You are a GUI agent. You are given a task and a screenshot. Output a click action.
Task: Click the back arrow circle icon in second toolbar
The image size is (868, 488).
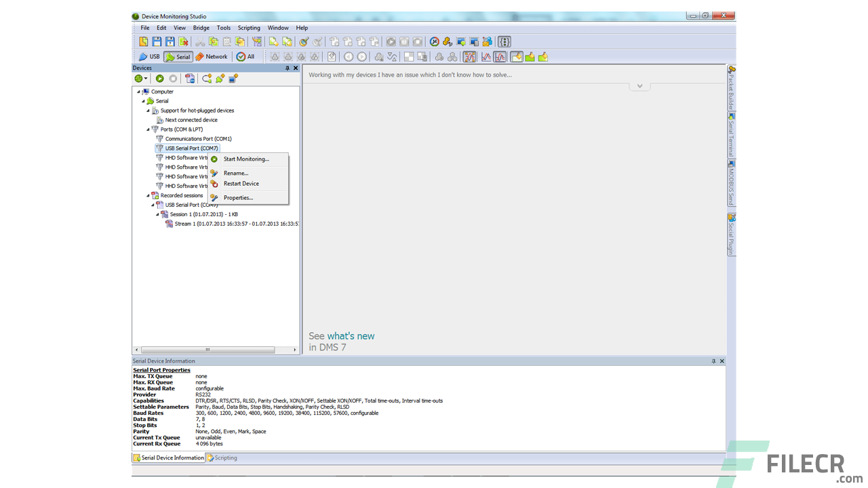tap(349, 57)
